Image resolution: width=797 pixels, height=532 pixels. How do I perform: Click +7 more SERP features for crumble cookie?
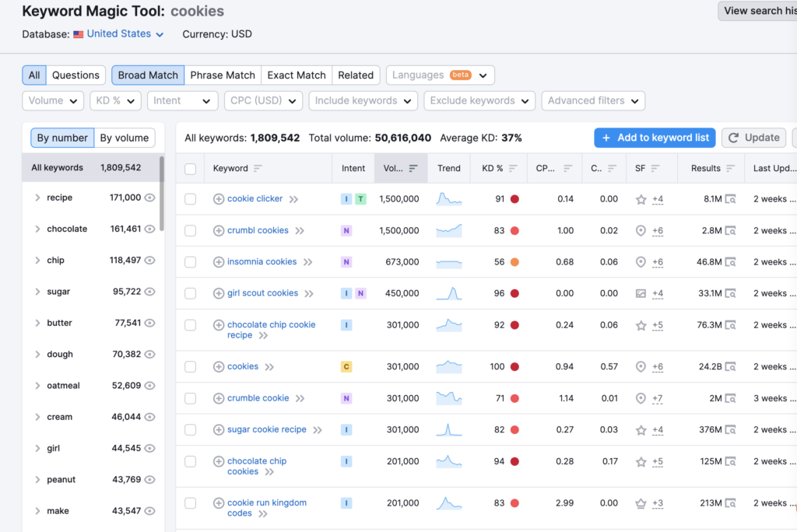[x=658, y=398]
